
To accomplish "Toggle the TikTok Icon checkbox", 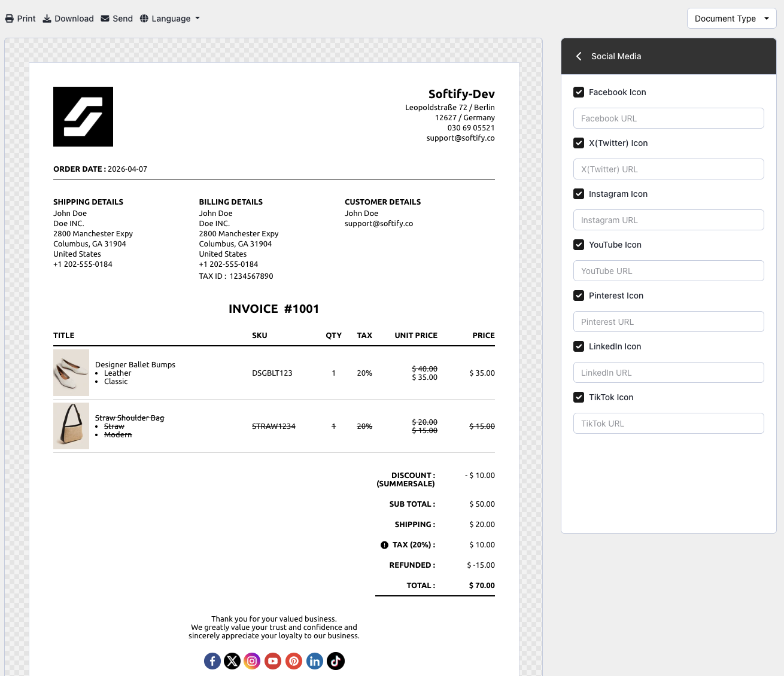I will point(579,397).
